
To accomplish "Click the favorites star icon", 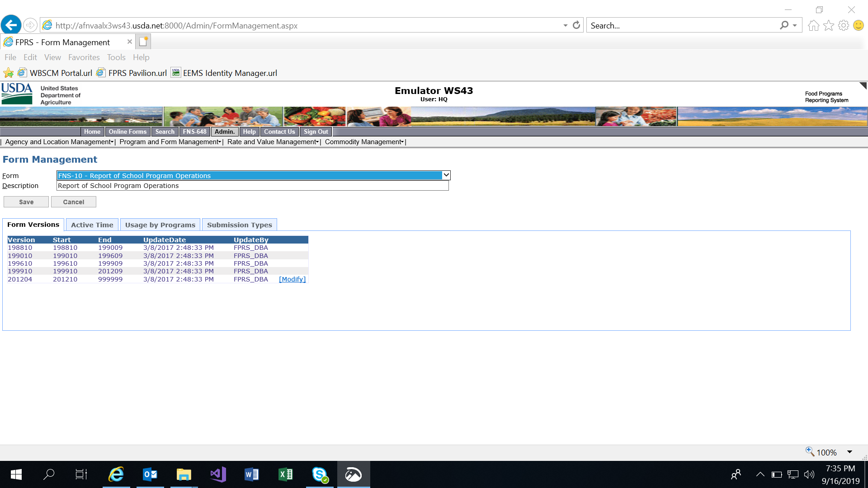I will point(828,25).
